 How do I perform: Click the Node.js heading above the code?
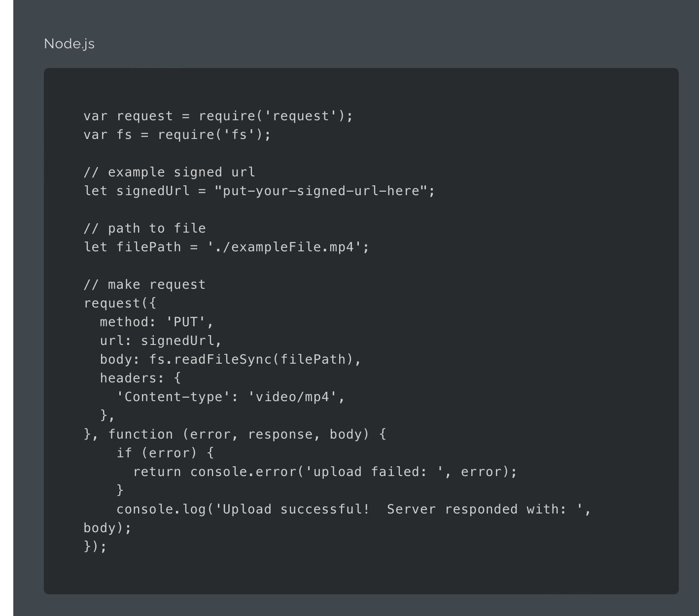(69, 44)
